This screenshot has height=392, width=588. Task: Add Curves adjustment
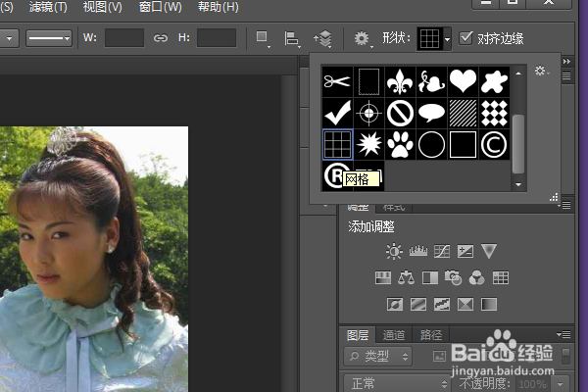click(x=442, y=251)
